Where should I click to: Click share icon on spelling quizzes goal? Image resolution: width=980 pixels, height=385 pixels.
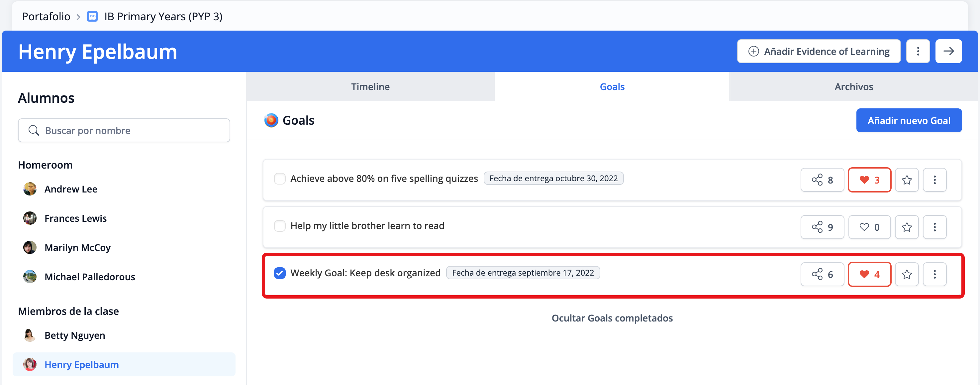tap(822, 180)
